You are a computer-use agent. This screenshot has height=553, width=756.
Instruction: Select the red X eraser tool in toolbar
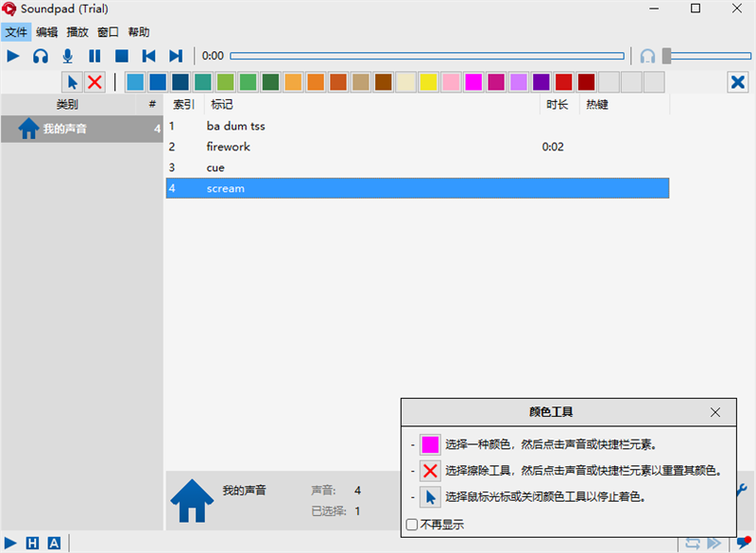[x=95, y=82]
